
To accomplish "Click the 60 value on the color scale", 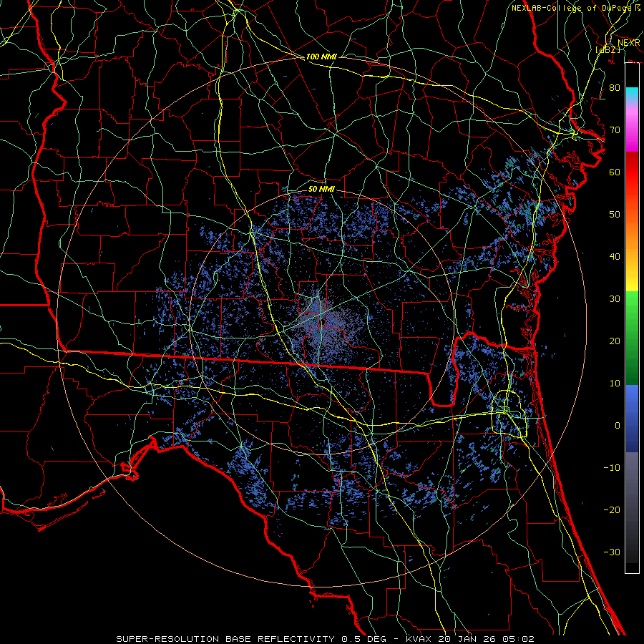I will tap(615, 172).
